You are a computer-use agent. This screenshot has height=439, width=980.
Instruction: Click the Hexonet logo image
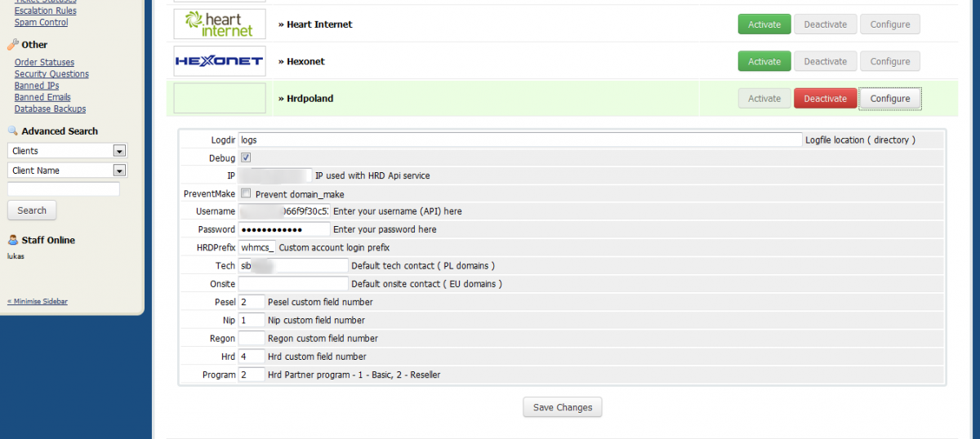point(220,61)
